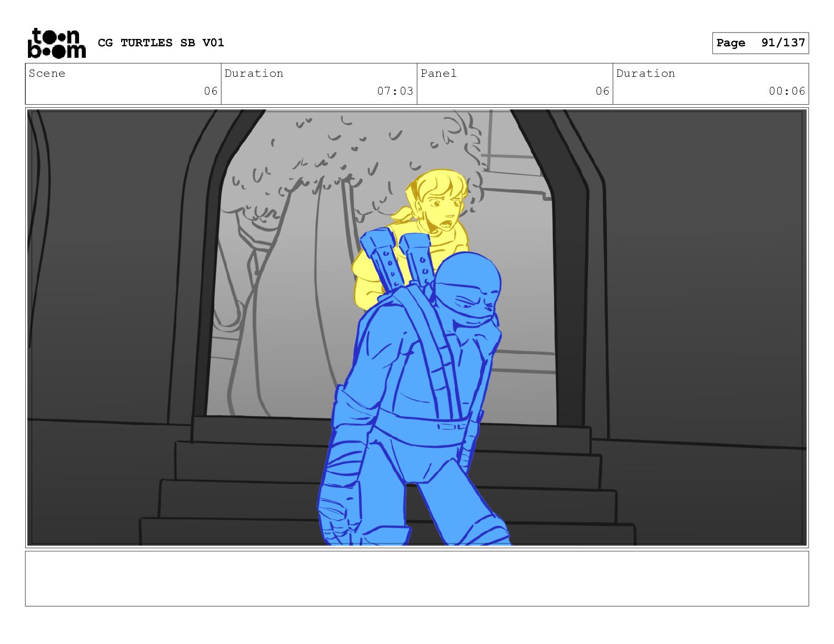Image resolution: width=834 pixels, height=644 pixels.
Task: Click the 'Panel' header label
Action: point(439,74)
